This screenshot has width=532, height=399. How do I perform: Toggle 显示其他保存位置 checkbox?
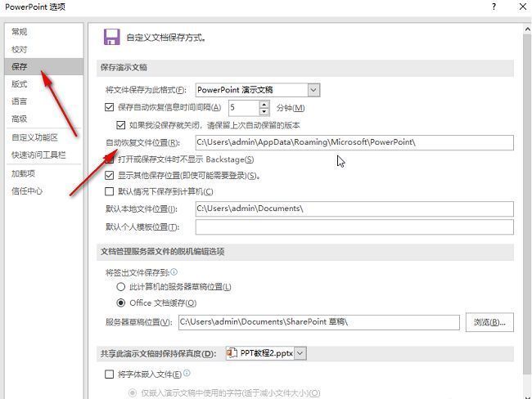point(109,175)
